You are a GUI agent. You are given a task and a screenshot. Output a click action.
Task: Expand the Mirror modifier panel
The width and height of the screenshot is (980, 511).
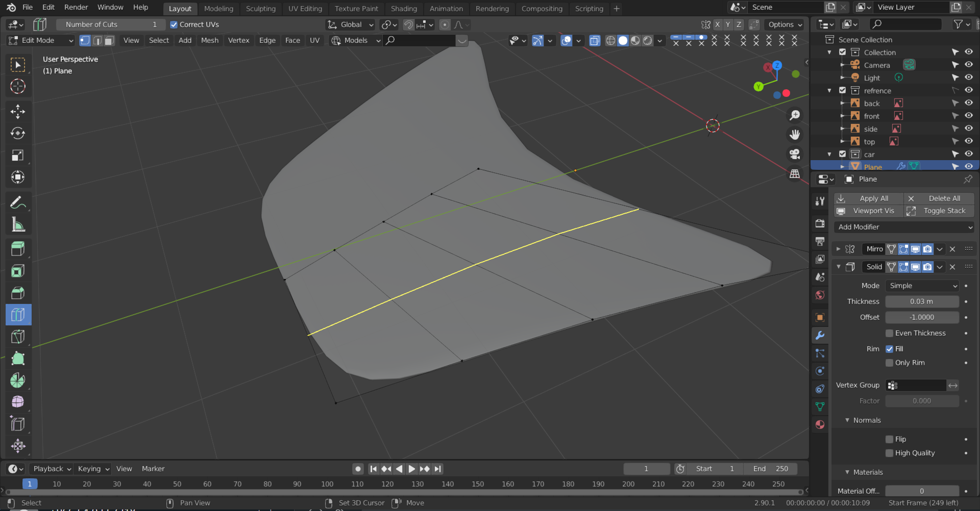838,249
